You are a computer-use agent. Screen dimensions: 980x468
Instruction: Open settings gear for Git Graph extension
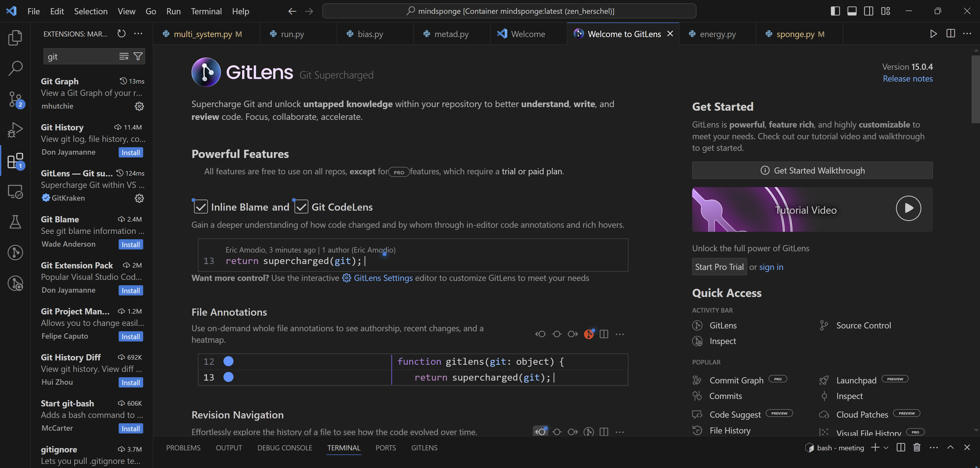139,106
